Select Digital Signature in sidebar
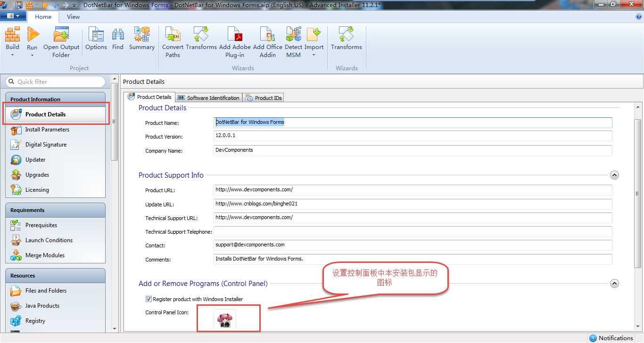Viewport: 644px width, 343px height. coord(46,145)
